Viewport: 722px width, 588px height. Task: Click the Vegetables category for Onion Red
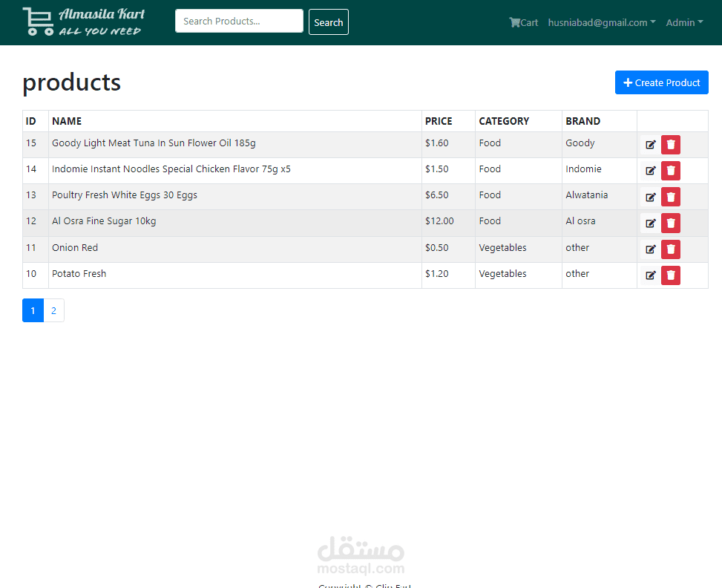519,249
